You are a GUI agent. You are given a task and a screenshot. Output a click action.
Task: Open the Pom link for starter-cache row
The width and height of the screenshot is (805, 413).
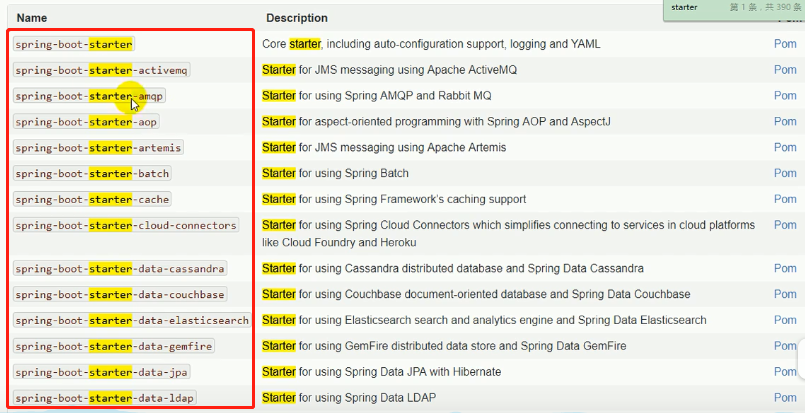point(785,199)
